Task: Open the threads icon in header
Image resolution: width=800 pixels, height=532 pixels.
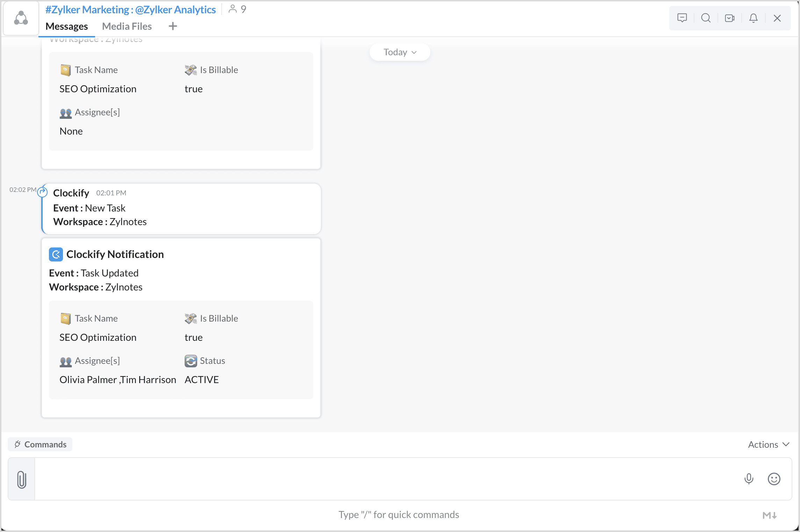Action: pos(682,18)
